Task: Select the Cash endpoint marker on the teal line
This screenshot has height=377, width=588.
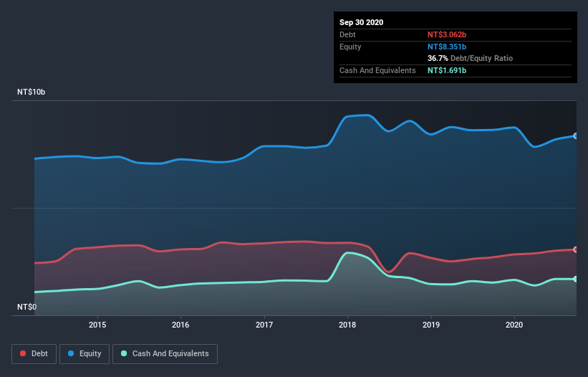Action: [576, 279]
